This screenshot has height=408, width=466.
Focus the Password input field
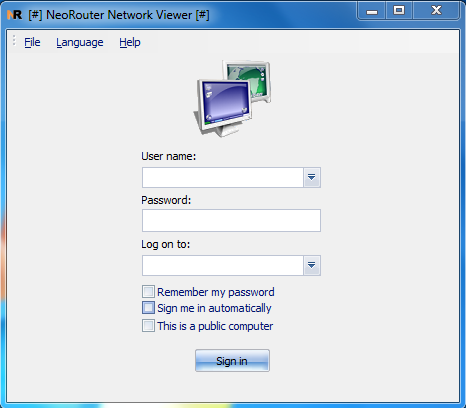(231, 220)
